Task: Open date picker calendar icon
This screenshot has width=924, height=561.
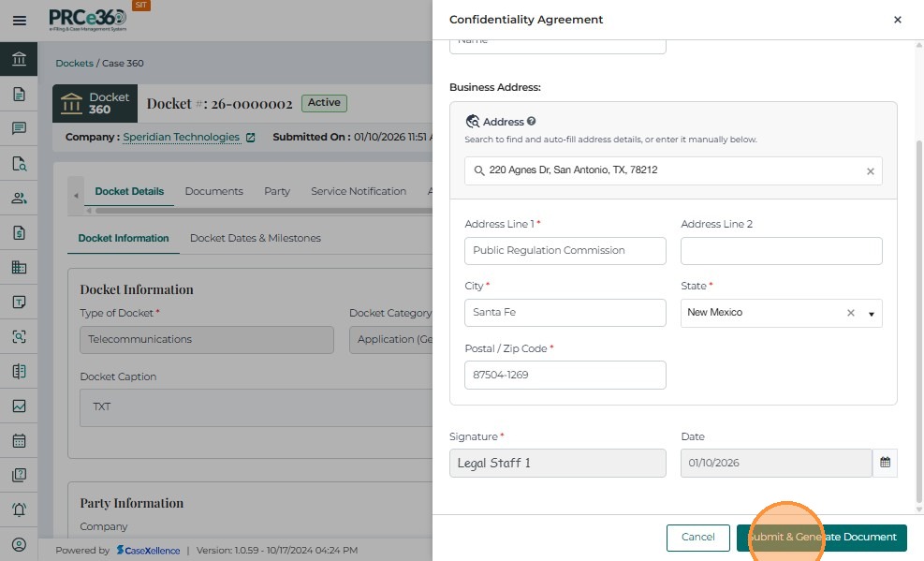Action: click(x=885, y=463)
